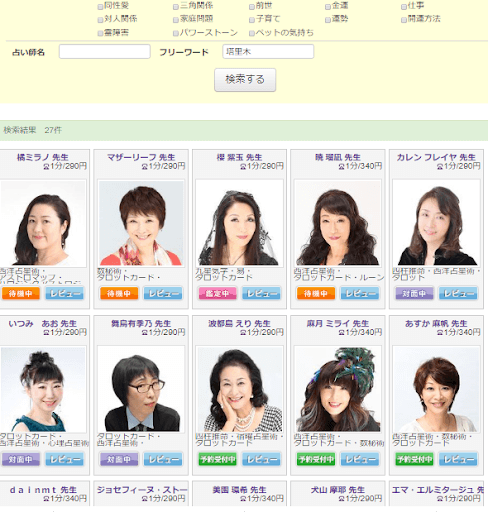Click カレン フレイヤ's portrait photo
The height and width of the screenshot is (512, 488).
[436, 223]
